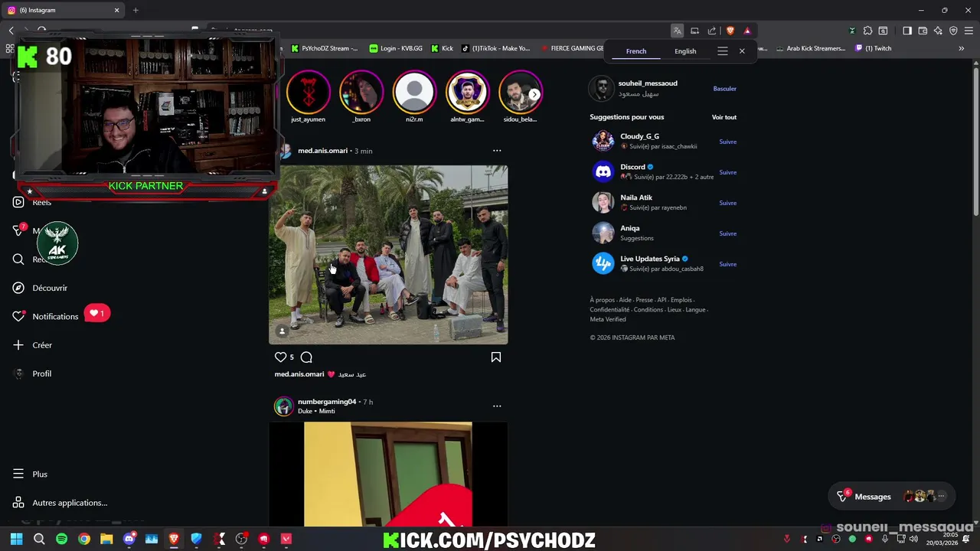
Task: Click the share page icon in the address bar
Action: 712,31
